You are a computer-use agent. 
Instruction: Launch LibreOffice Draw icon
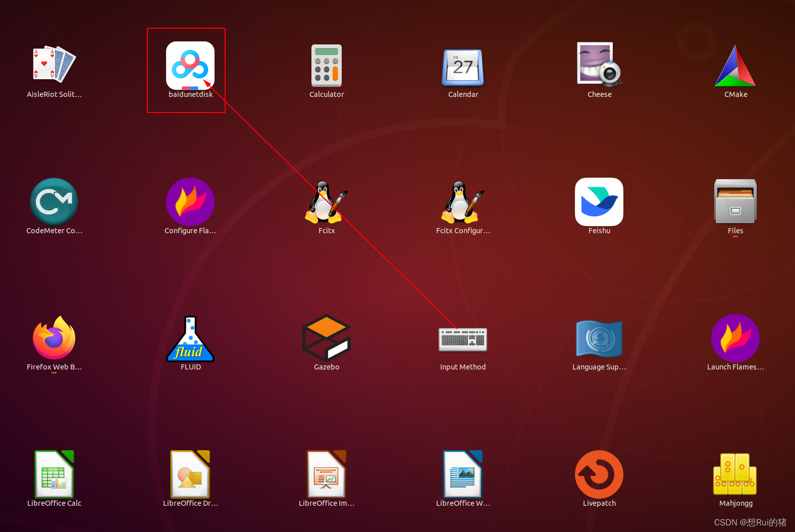tap(190, 474)
